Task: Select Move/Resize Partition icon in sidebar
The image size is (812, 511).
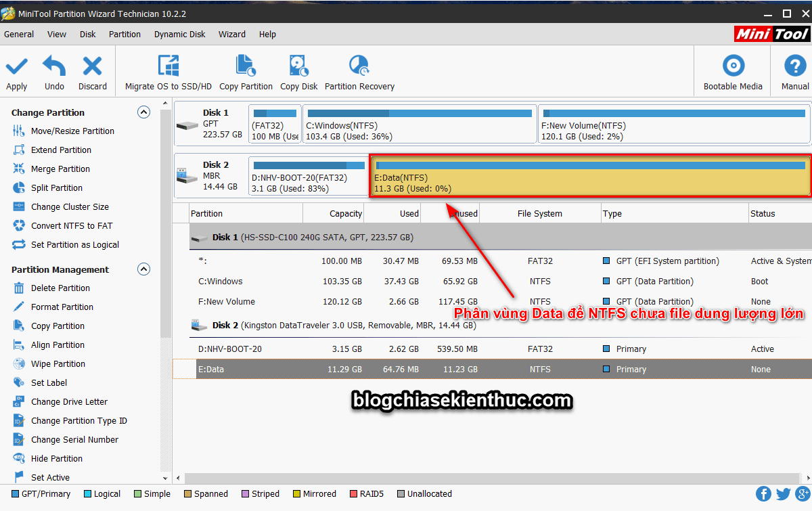Action: point(19,131)
